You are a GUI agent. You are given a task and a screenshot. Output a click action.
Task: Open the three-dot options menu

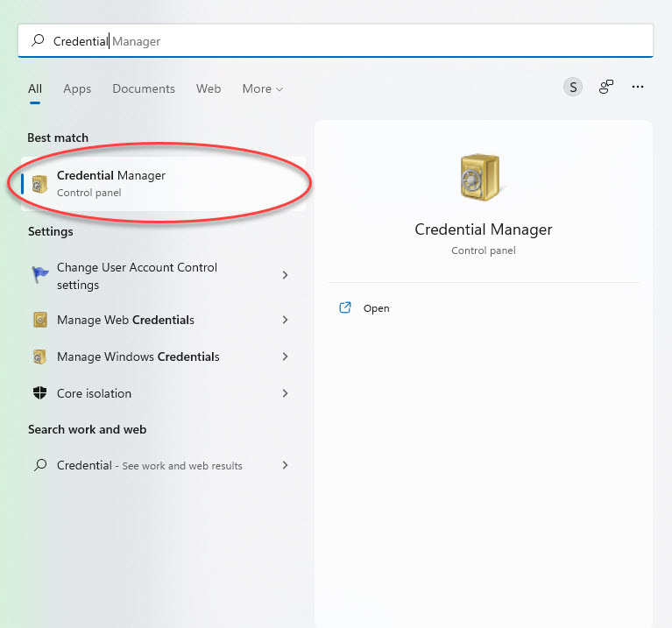point(637,87)
